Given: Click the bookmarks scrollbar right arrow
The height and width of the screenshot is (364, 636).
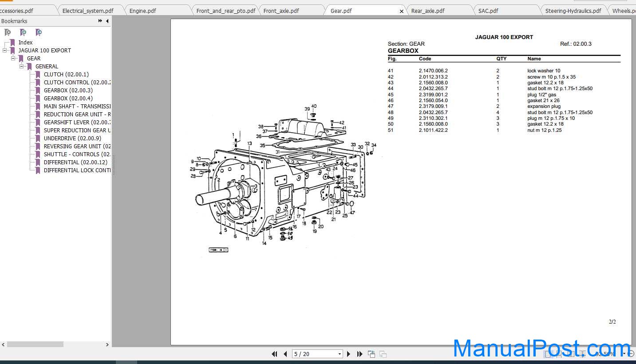Looking at the screenshot, I should (107, 344).
